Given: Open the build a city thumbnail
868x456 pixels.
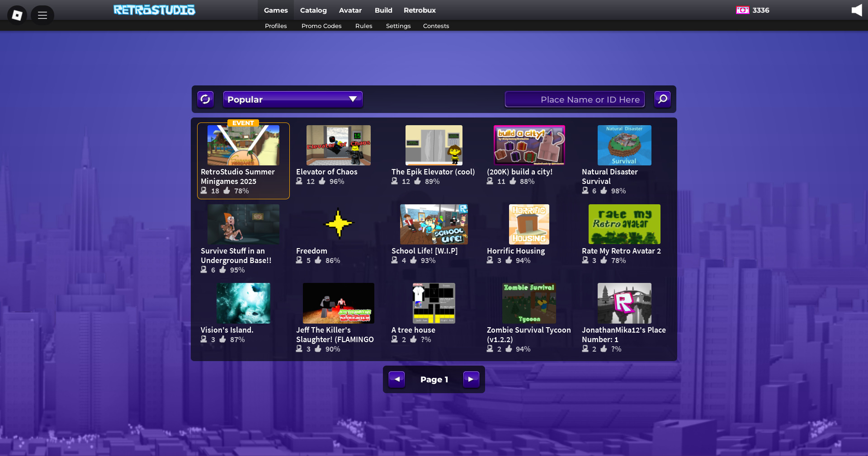Looking at the screenshot, I should (529, 145).
